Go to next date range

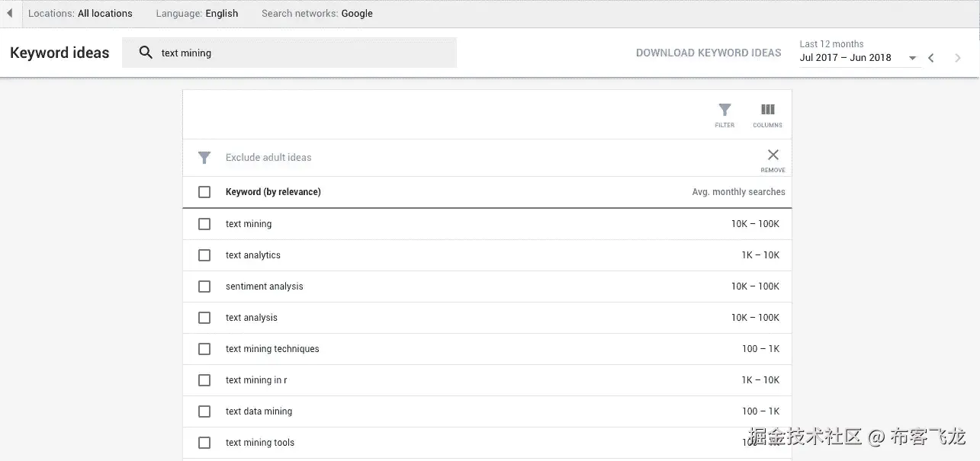click(x=958, y=58)
